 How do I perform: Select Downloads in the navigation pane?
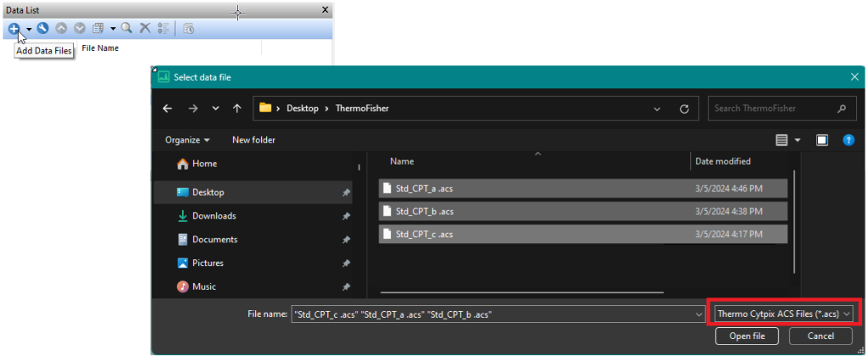[214, 216]
